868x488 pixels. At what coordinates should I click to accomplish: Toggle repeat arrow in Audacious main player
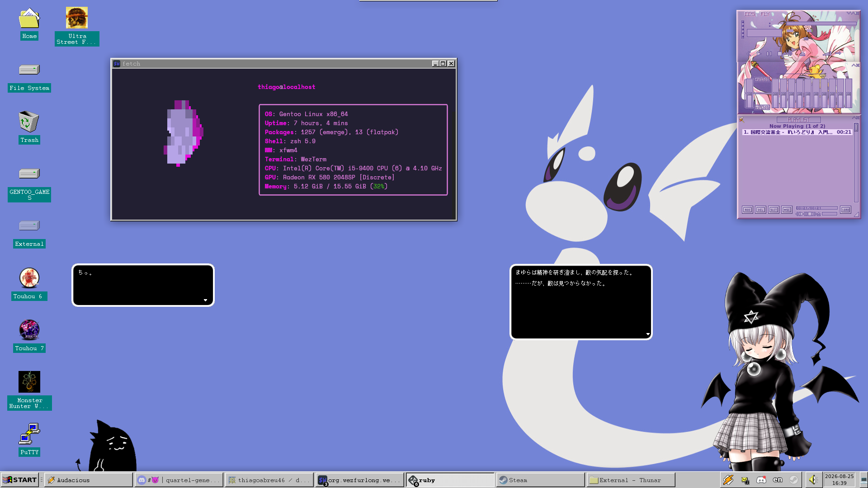pos(838,54)
